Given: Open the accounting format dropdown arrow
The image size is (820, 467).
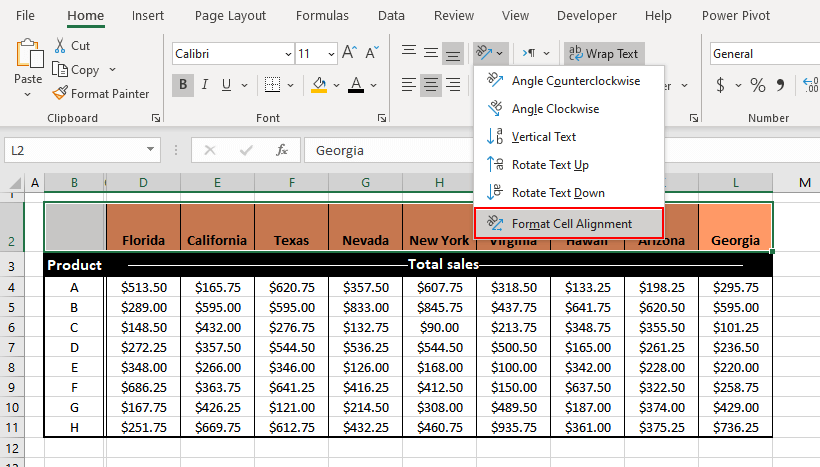Looking at the screenshot, I should click(738, 85).
